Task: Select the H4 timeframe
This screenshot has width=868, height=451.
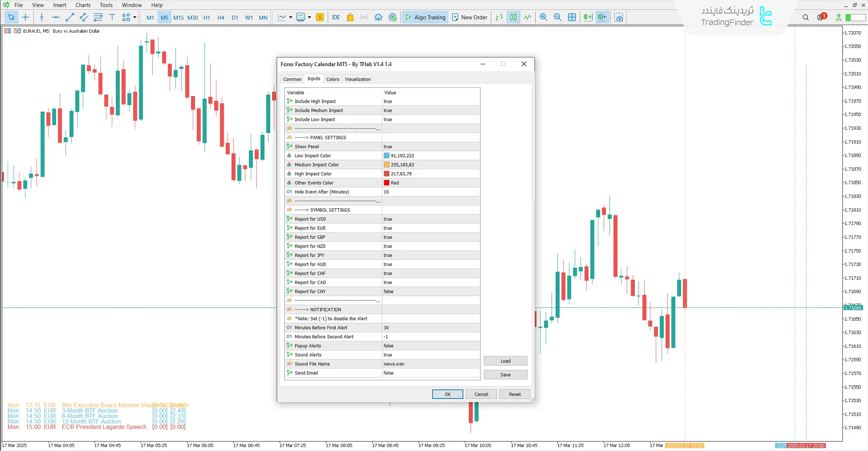Action: 221,17
